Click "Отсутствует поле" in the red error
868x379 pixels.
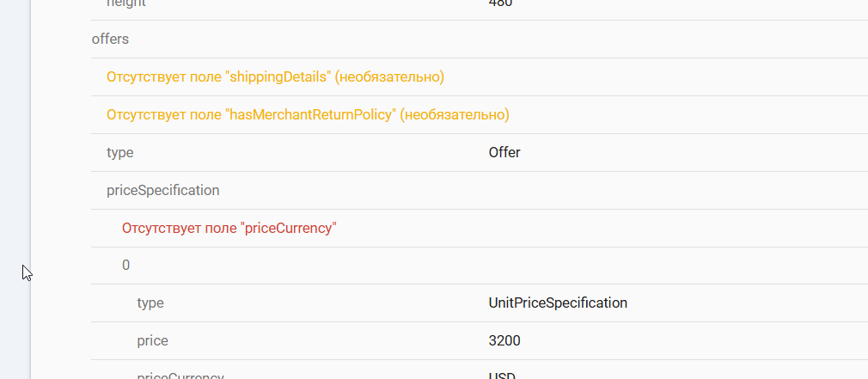(180, 229)
